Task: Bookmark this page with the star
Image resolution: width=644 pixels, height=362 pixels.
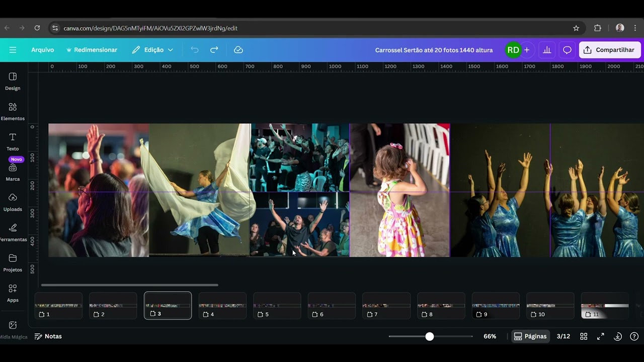Action: (x=576, y=28)
